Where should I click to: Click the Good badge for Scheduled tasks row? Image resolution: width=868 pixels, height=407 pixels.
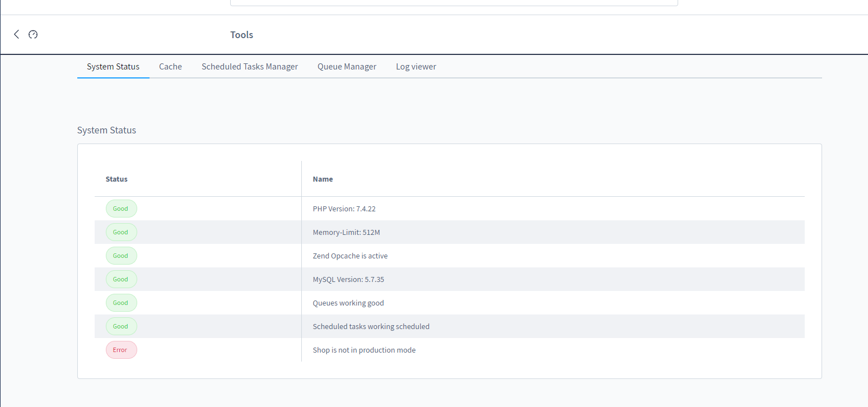[121, 326]
